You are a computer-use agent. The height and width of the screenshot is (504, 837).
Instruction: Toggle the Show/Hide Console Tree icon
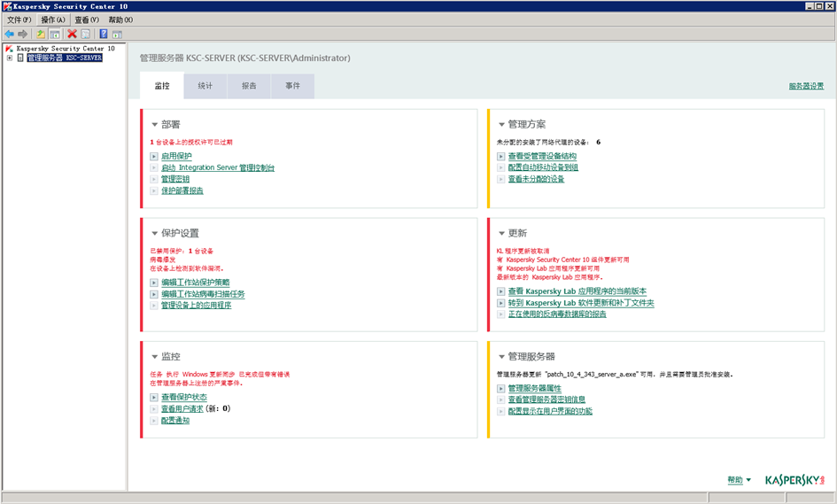pyautogui.click(x=54, y=35)
